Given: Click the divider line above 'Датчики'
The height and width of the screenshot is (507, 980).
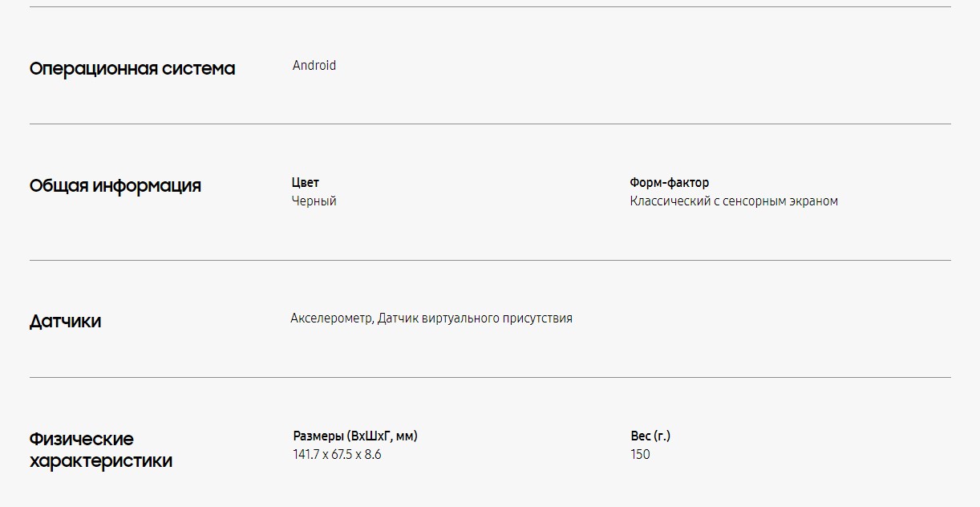Looking at the screenshot, I should [490, 261].
